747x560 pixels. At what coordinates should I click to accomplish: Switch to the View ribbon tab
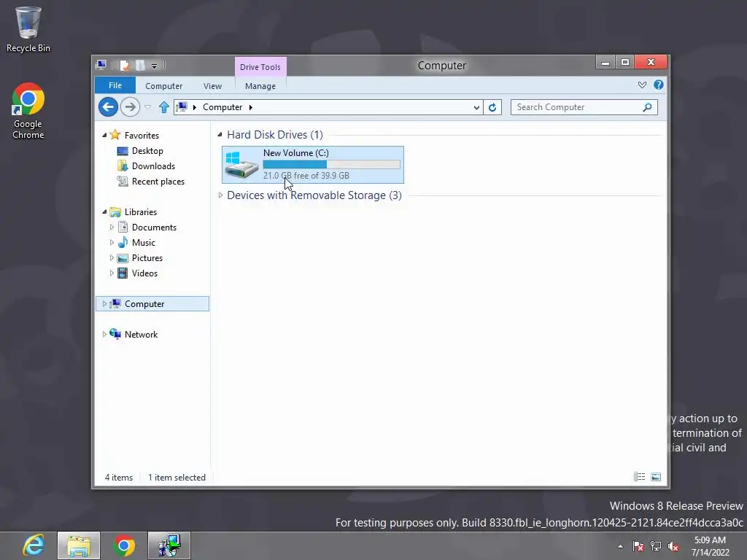pyautogui.click(x=212, y=86)
